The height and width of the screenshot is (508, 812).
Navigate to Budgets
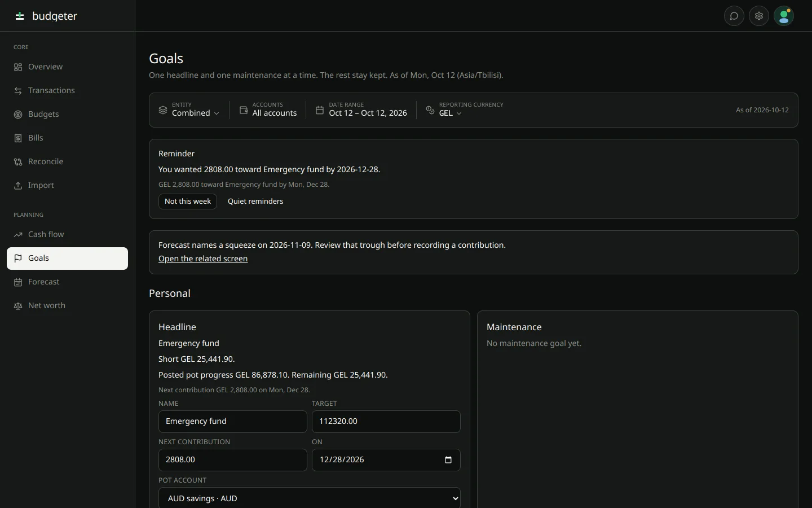(x=67, y=114)
